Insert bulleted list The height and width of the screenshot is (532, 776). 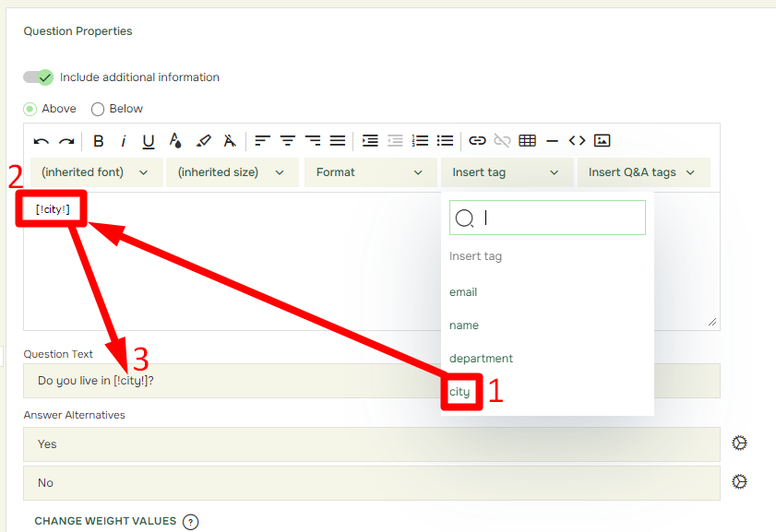coord(445,141)
